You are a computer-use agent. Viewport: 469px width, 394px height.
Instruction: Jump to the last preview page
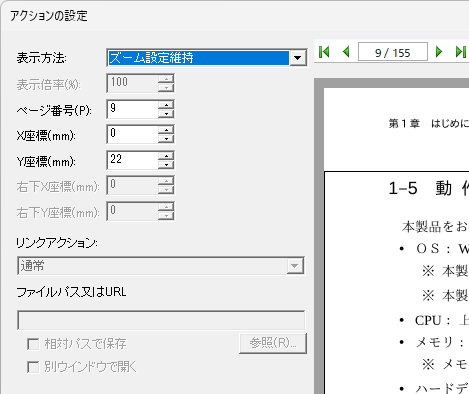click(x=461, y=52)
